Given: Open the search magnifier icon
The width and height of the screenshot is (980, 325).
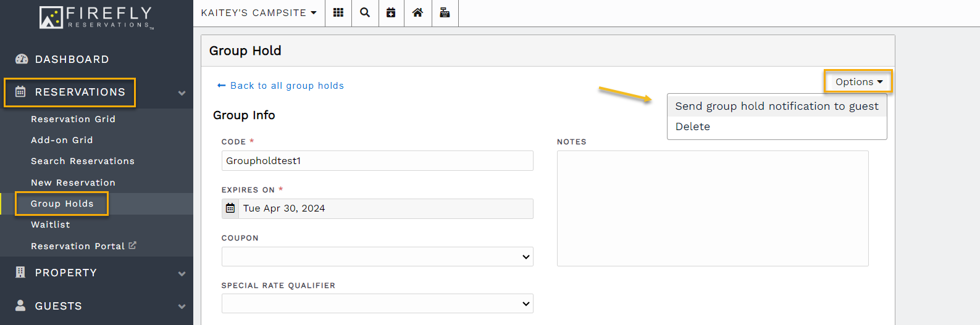Looking at the screenshot, I should pyautogui.click(x=365, y=13).
